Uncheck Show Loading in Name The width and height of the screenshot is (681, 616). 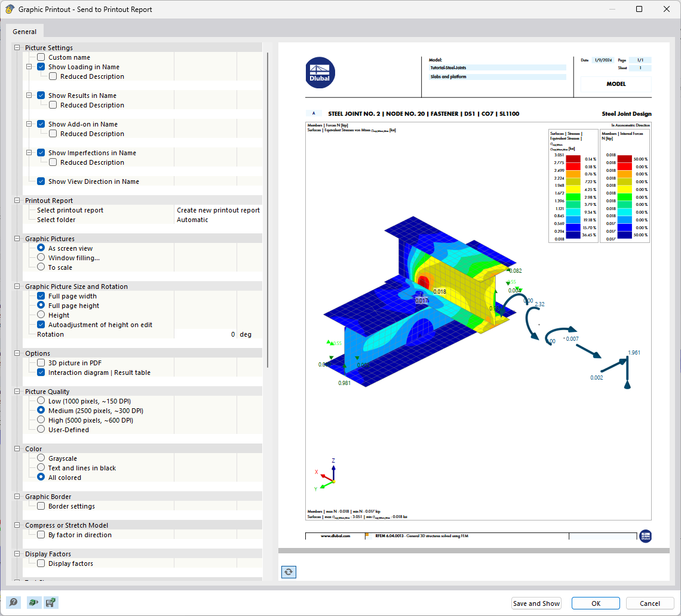[41, 67]
